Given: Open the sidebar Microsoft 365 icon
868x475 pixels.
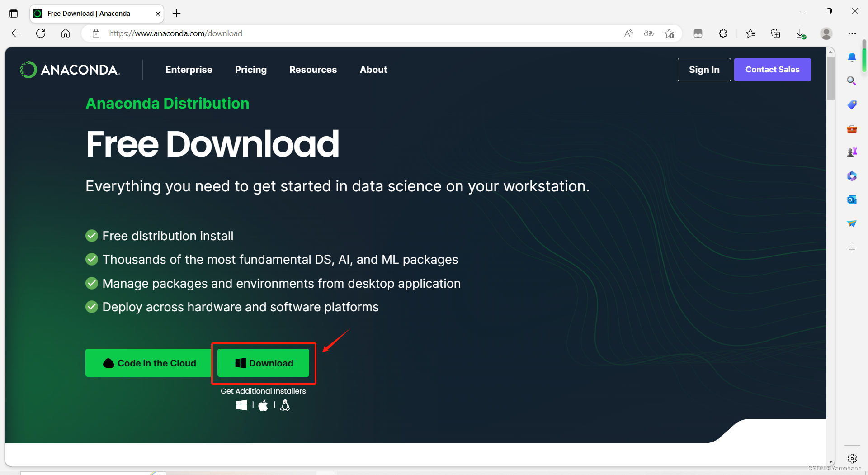Looking at the screenshot, I should pos(852,176).
